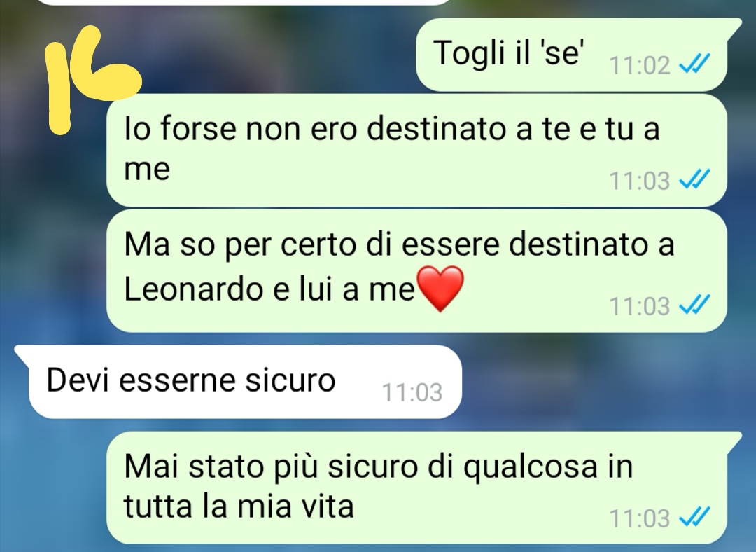Click 11:03 timestamp on "Devi esserne sicuro"

pos(412,392)
